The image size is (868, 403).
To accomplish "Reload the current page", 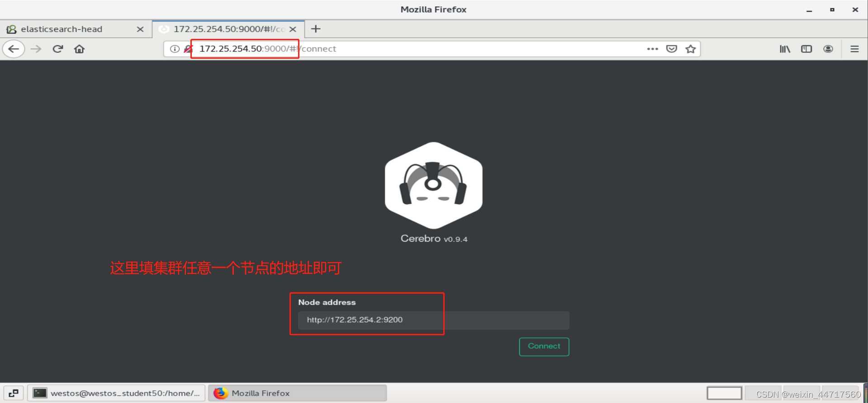I will coord(57,49).
